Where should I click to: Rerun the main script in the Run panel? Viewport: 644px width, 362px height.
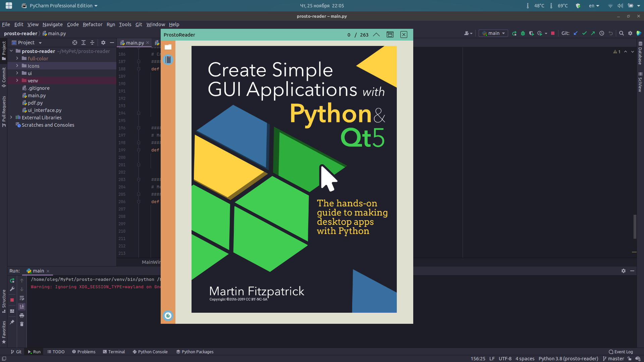12,281
